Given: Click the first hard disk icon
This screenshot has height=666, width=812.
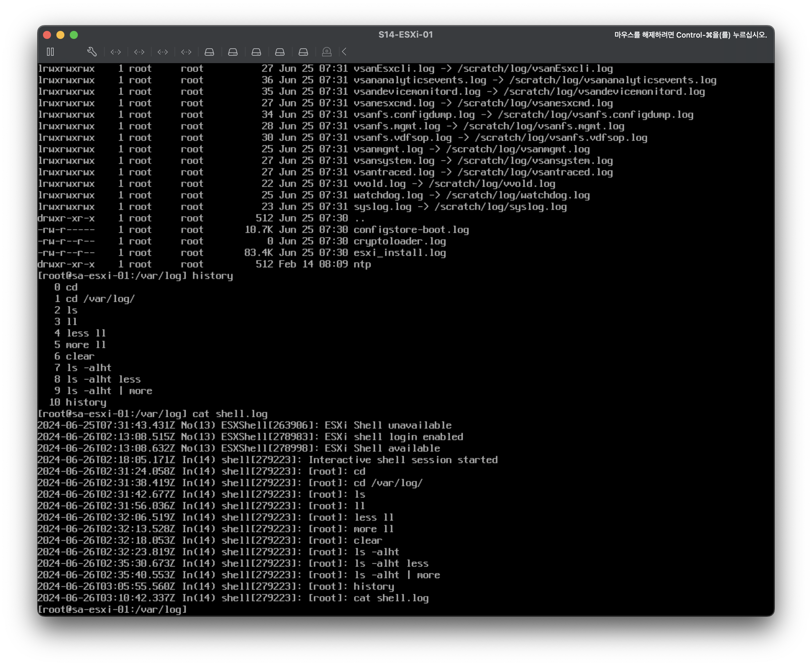Looking at the screenshot, I should pyautogui.click(x=209, y=52).
